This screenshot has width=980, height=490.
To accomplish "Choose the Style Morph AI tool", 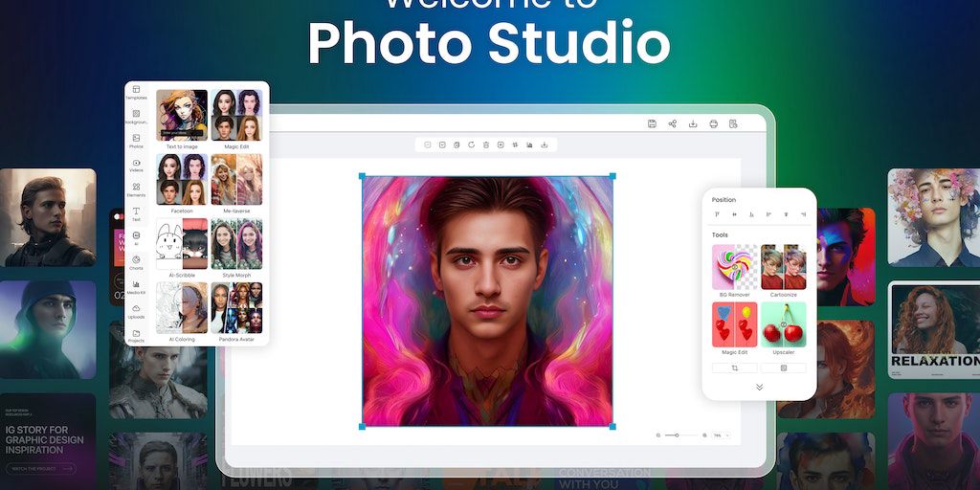I will click(x=236, y=248).
